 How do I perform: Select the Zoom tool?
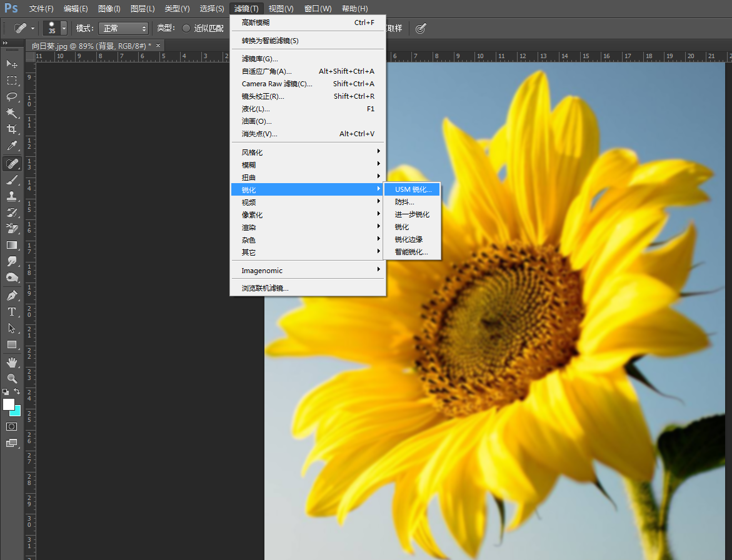coord(12,379)
